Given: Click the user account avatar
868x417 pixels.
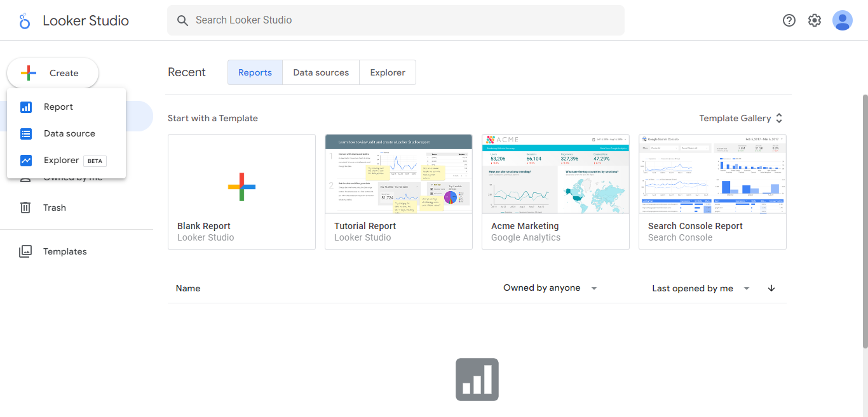Looking at the screenshot, I should tap(843, 20).
